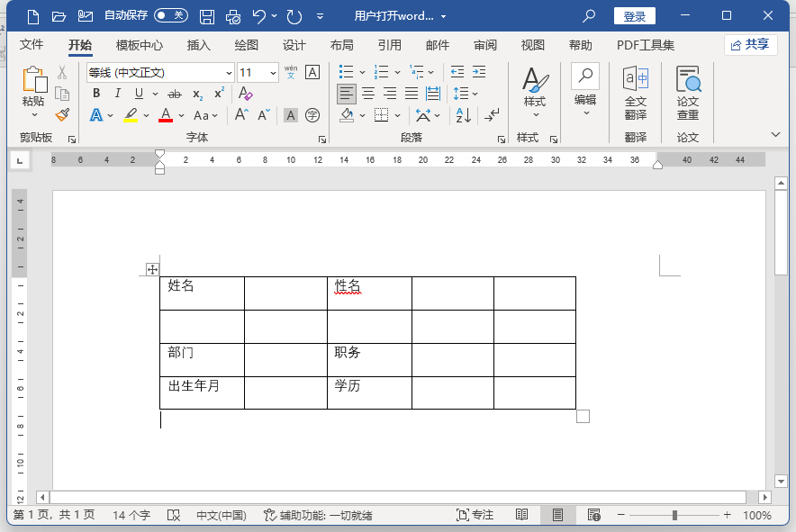This screenshot has height=532, width=796.
Task: Click the 共享 share button
Action: tap(750, 45)
